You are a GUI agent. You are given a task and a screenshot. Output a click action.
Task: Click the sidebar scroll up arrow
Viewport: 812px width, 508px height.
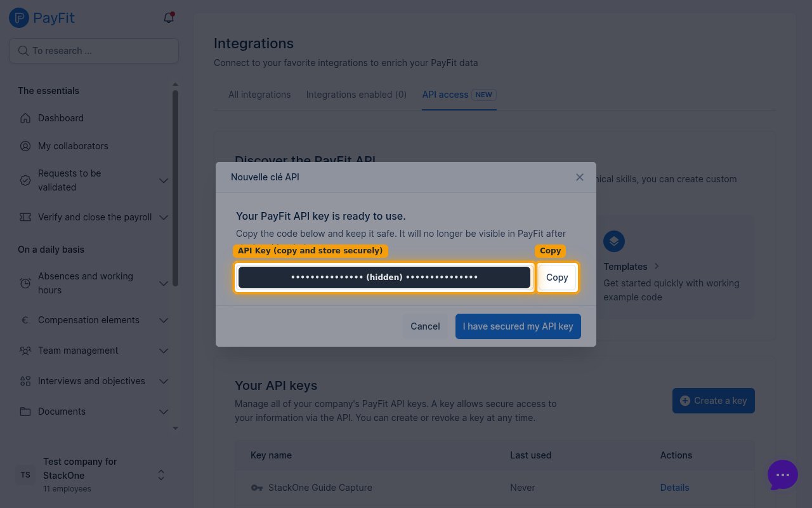(x=176, y=84)
